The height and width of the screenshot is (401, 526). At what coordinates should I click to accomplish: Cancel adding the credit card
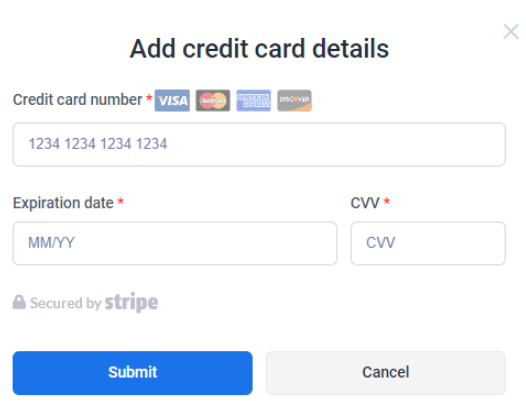(x=386, y=373)
